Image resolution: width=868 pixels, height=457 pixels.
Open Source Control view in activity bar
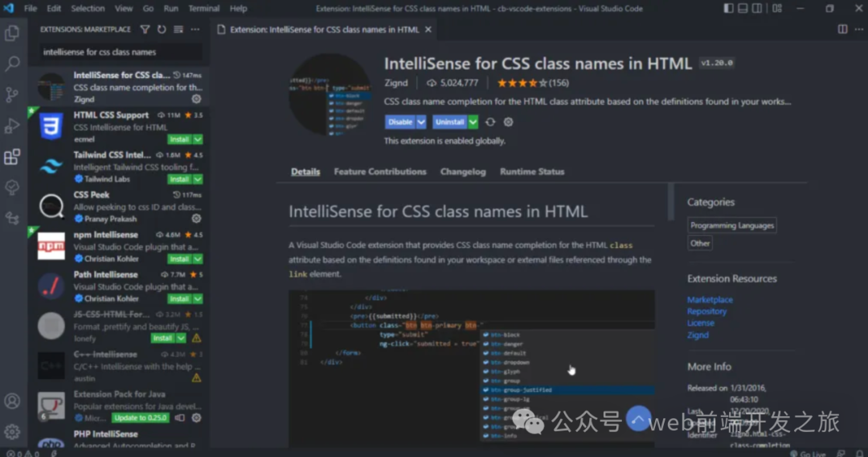coord(12,95)
